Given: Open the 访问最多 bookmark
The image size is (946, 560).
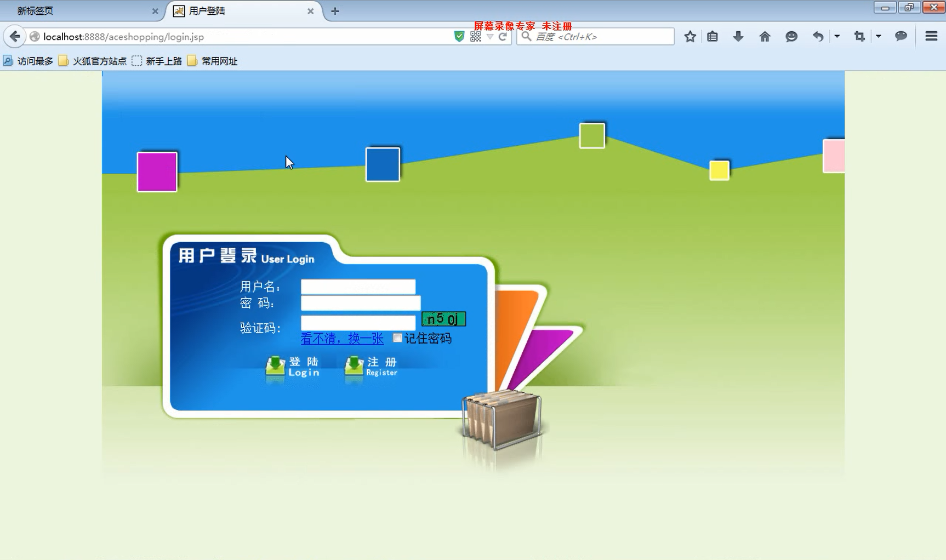Looking at the screenshot, I should click(x=28, y=61).
